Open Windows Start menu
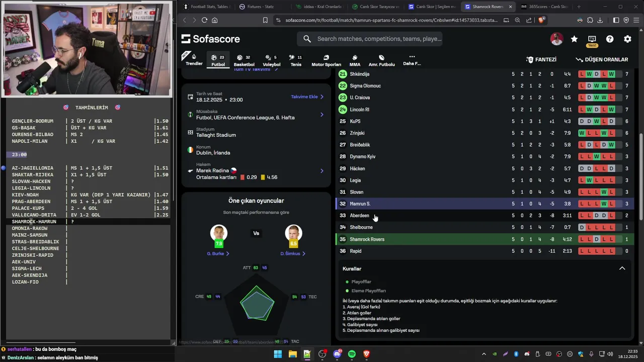This screenshot has width=644, height=362. pyautogui.click(x=278, y=354)
